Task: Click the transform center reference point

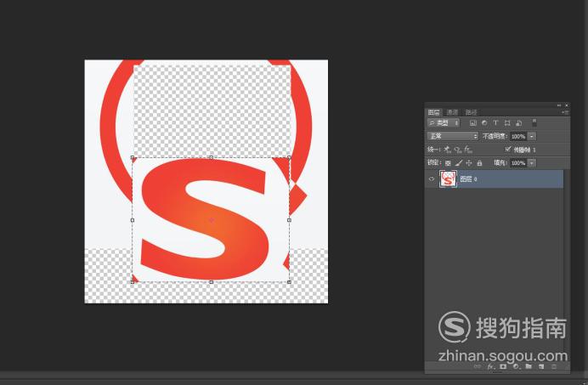Action: 211,220
